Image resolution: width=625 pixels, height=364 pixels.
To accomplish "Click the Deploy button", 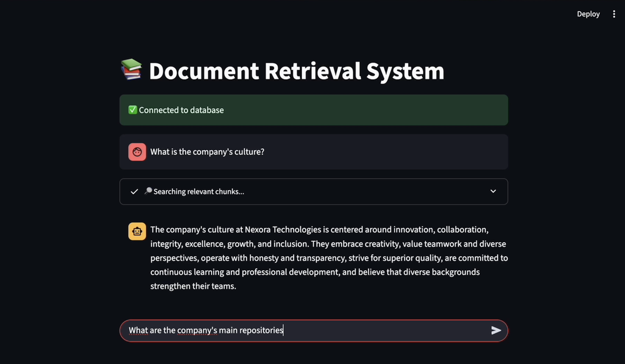I will pyautogui.click(x=588, y=14).
